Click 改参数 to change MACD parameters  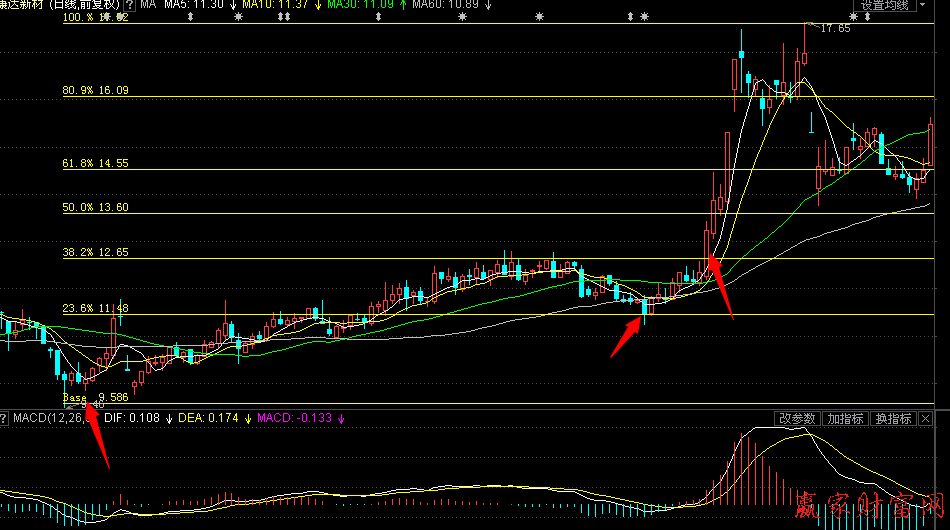click(797, 418)
